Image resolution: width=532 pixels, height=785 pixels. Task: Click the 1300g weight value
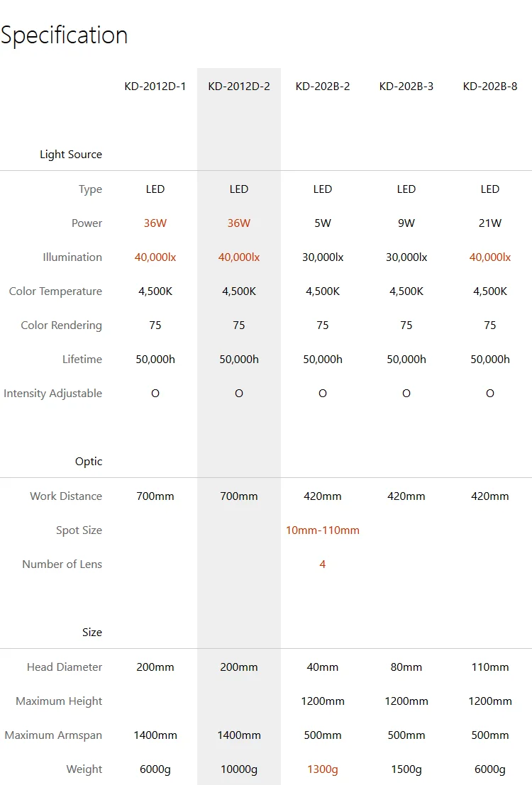click(323, 769)
